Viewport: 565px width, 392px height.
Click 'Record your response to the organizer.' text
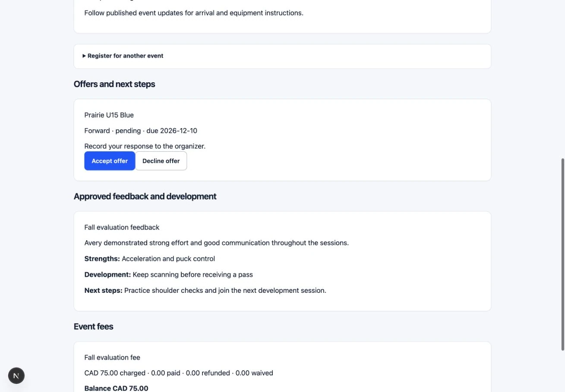pyautogui.click(x=145, y=146)
